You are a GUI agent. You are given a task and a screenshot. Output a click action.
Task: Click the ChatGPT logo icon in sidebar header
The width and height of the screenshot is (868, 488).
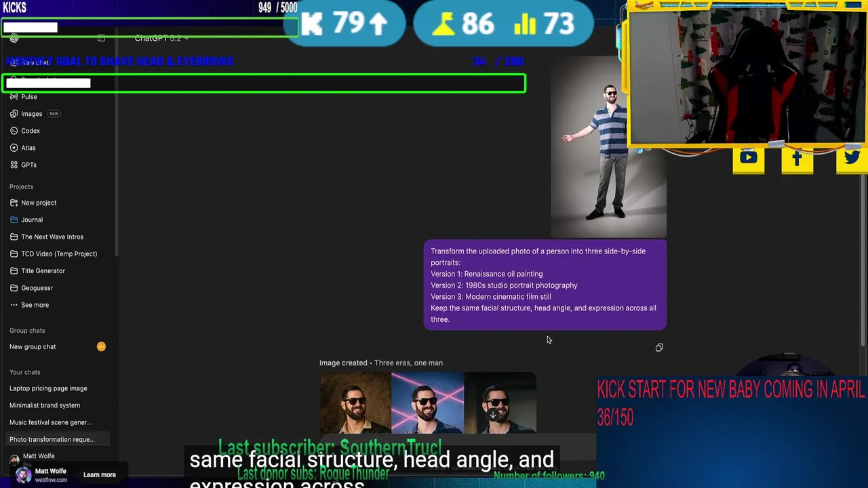[x=14, y=38]
